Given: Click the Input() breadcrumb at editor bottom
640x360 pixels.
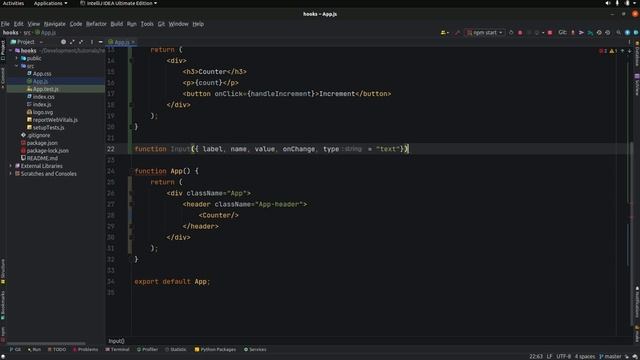Looking at the screenshot, I should point(116,341).
